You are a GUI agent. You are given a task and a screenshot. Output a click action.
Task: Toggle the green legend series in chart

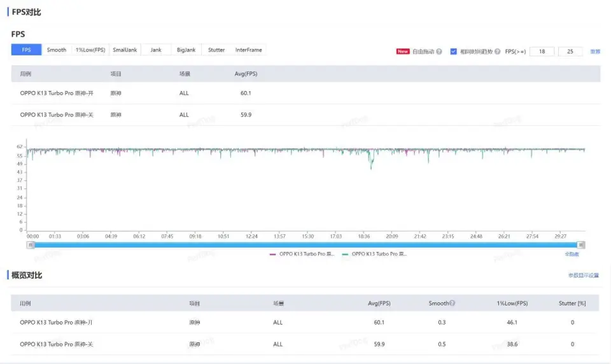pyautogui.click(x=374, y=254)
